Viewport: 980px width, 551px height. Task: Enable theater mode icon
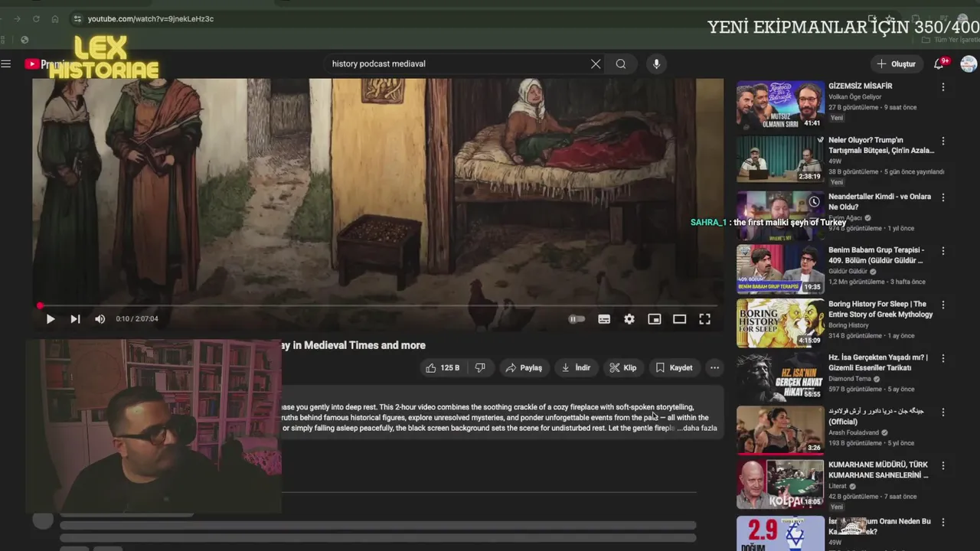(679, 319)
